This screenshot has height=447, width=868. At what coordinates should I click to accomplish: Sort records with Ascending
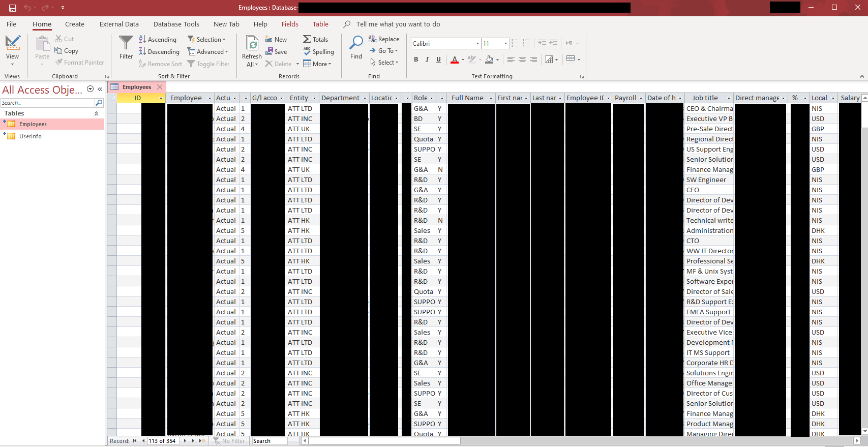[x=158, y=40]
